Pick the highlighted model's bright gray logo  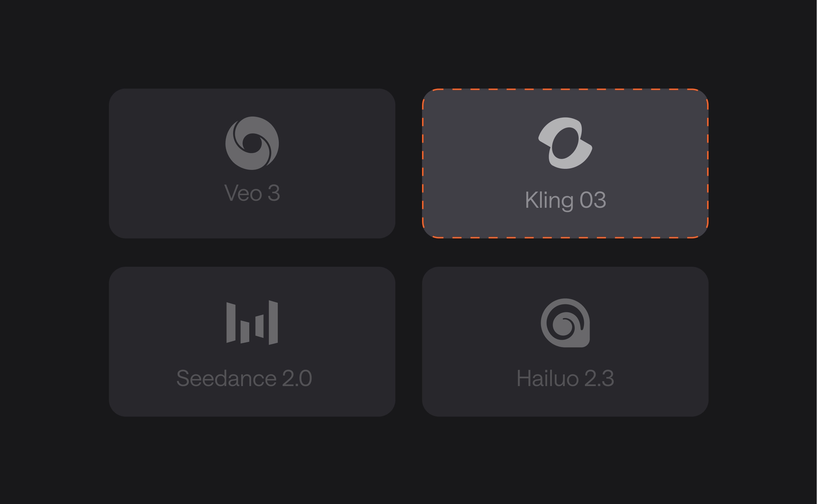(565, 143)
